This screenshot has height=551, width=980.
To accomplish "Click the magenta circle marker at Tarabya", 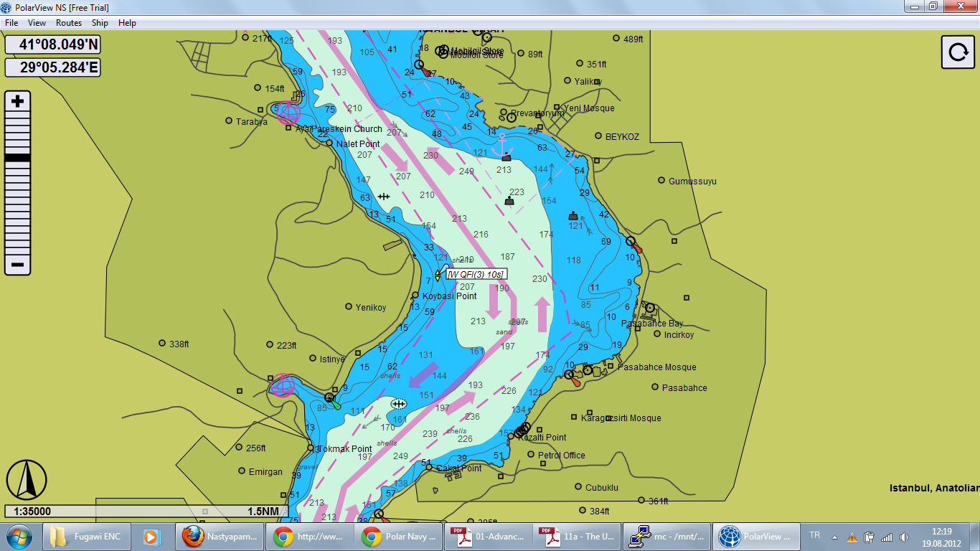I will 288,113.
